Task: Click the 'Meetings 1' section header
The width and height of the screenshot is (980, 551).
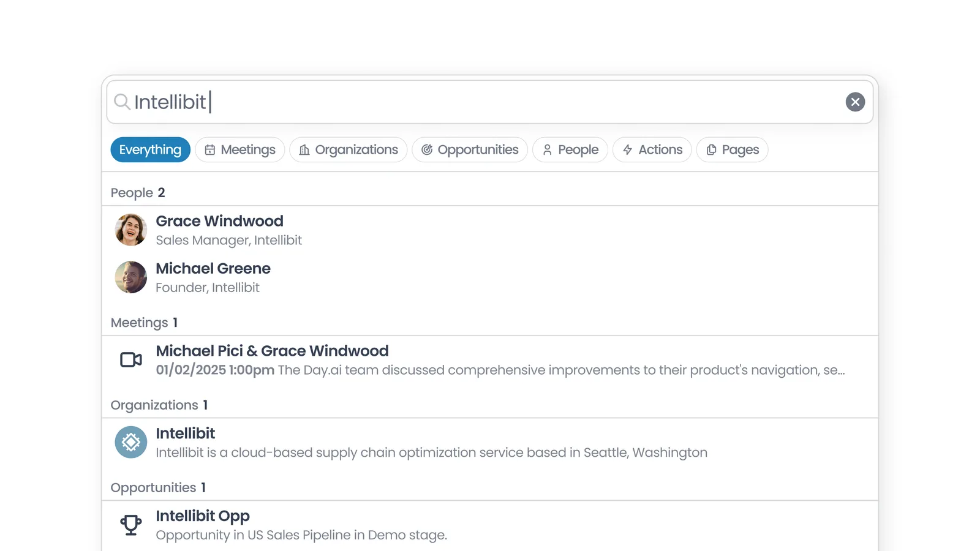Action: coord(144,323)
